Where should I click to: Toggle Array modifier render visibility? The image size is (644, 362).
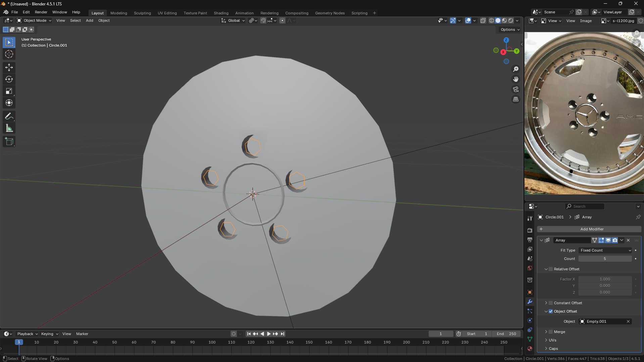(615, 240)
